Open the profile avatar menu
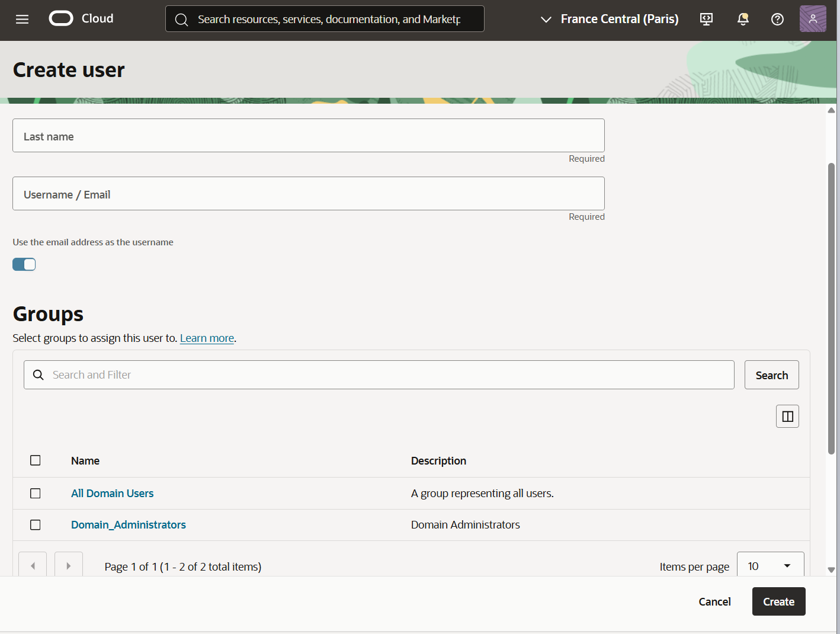 tap(812, 18)
